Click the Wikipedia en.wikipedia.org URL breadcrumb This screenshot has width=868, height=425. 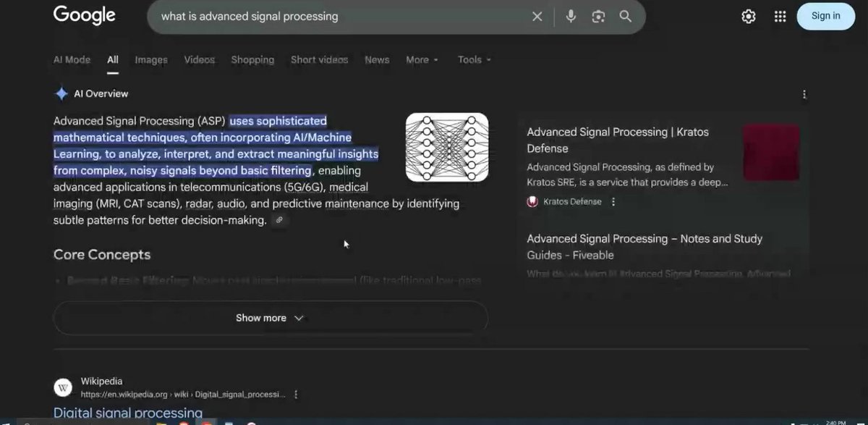(x=183, y=395)
